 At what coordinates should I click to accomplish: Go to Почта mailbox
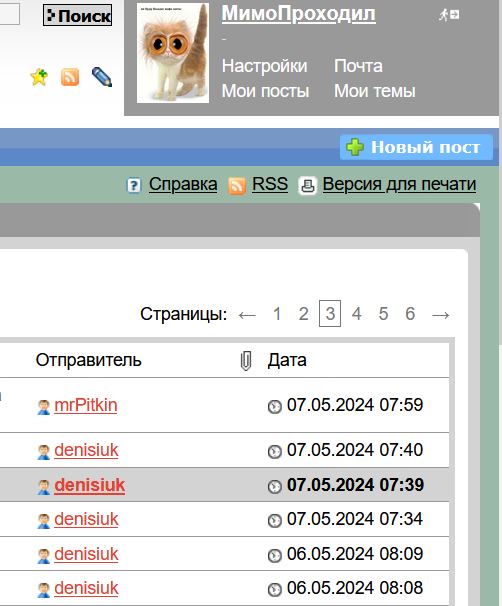click(358, 66)
